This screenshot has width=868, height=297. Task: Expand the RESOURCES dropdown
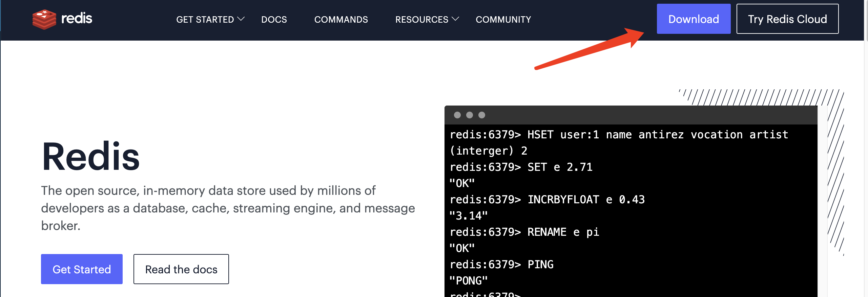tap(427, 19)
